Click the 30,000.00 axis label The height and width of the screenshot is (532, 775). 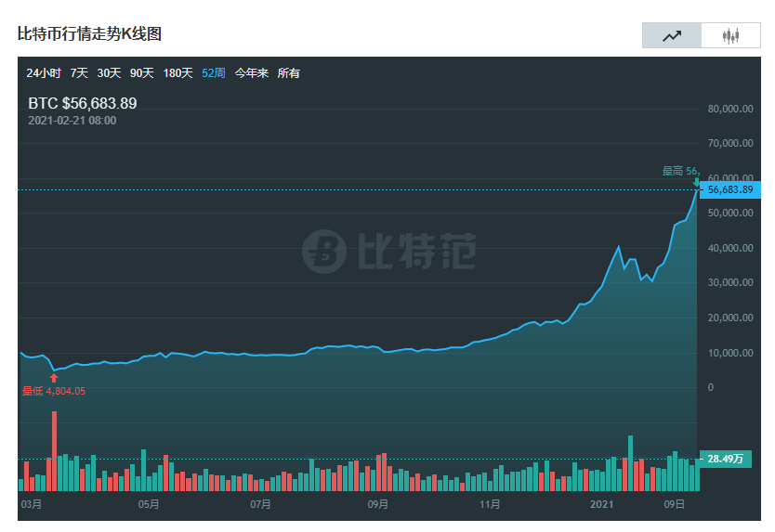(x=730, y=282)
